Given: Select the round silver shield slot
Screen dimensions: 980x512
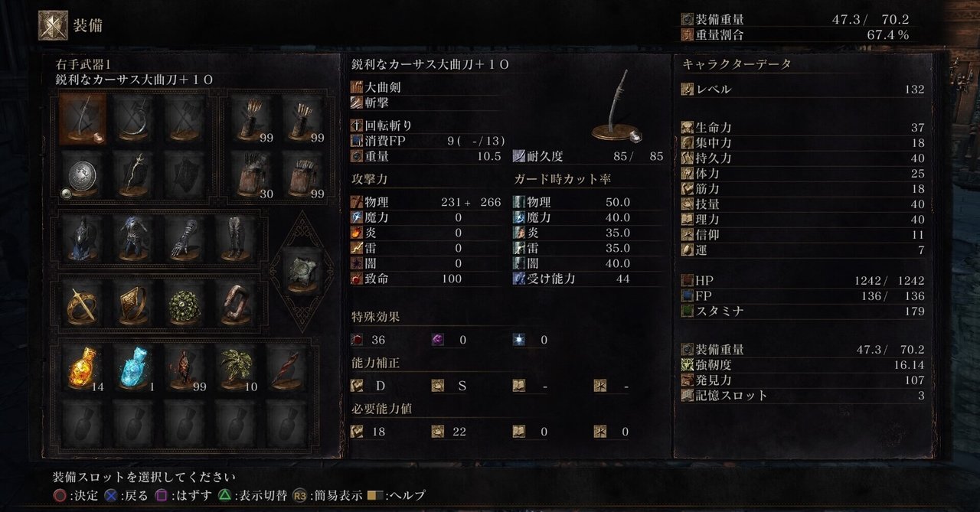Looking at the screenshot, I should (x=83, y=176).
